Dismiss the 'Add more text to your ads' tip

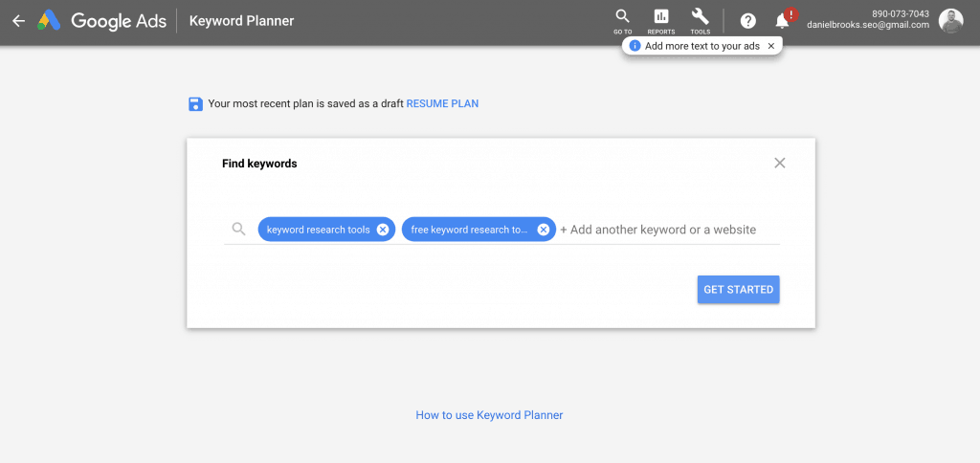(x=770, y=46)
